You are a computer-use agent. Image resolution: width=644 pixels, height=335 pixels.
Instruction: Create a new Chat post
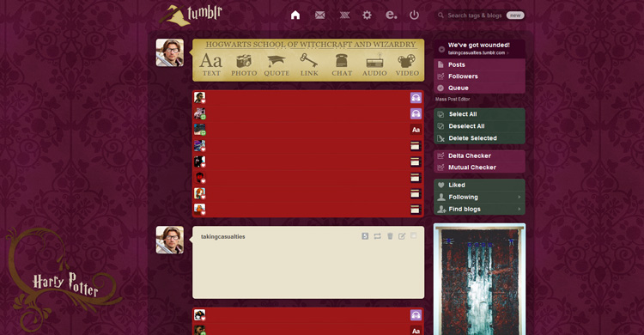(x=342, y=65)
